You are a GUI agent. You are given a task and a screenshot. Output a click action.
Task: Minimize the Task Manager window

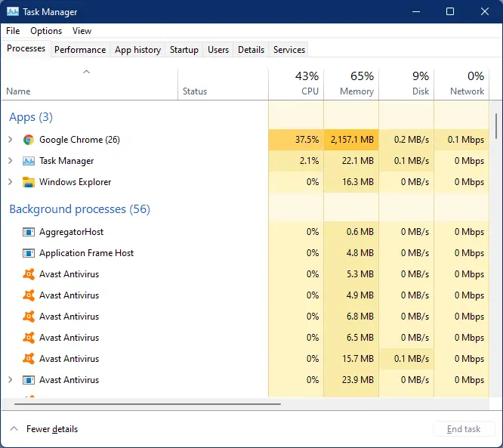point(416,11)
